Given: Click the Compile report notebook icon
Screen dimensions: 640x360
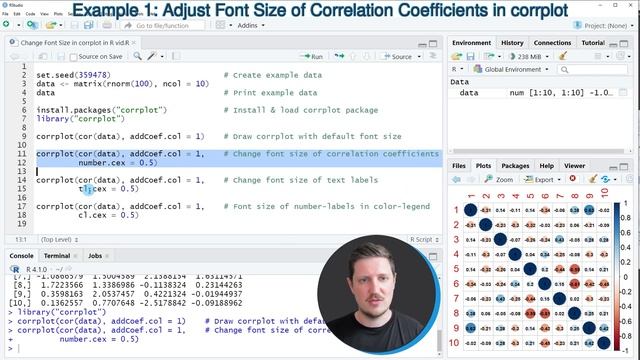Looking at the screenshot, I should coord(176,56).
